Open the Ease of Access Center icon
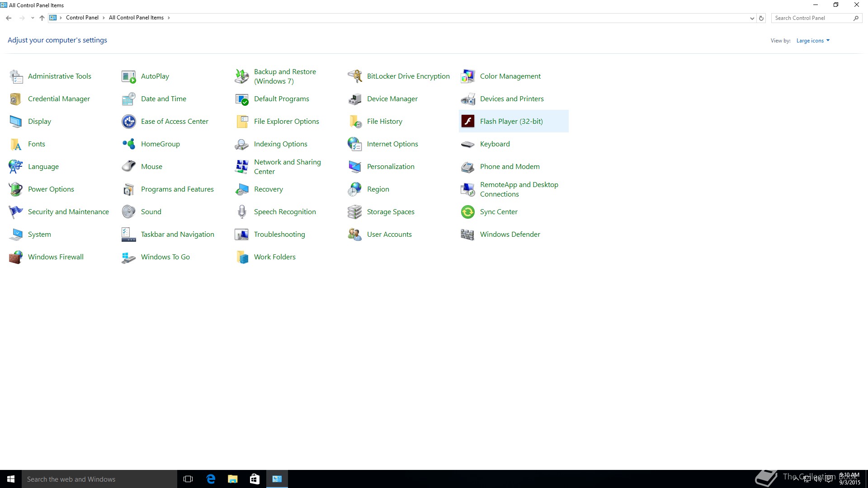Viewport: 868px width, 488px height. 129,122
